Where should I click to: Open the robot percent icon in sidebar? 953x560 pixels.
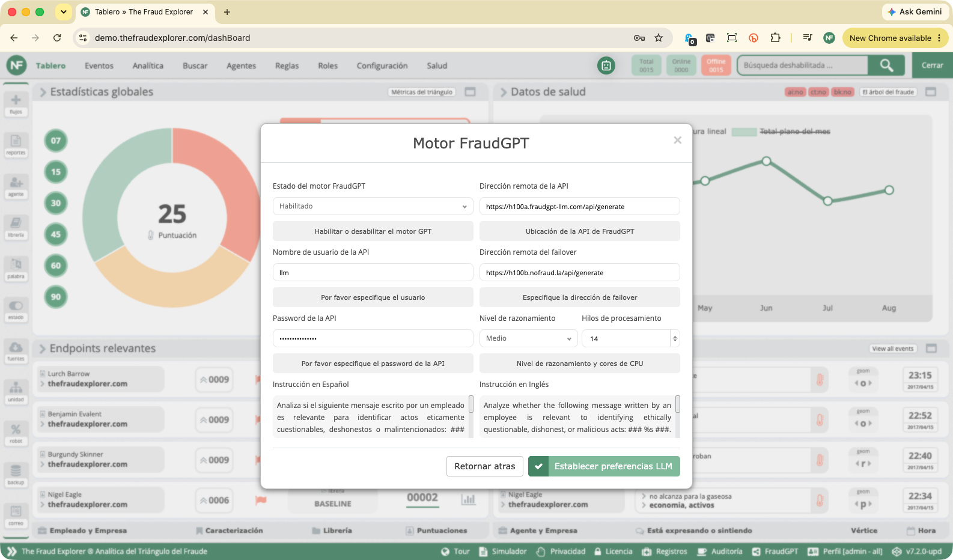pos(16,433)
